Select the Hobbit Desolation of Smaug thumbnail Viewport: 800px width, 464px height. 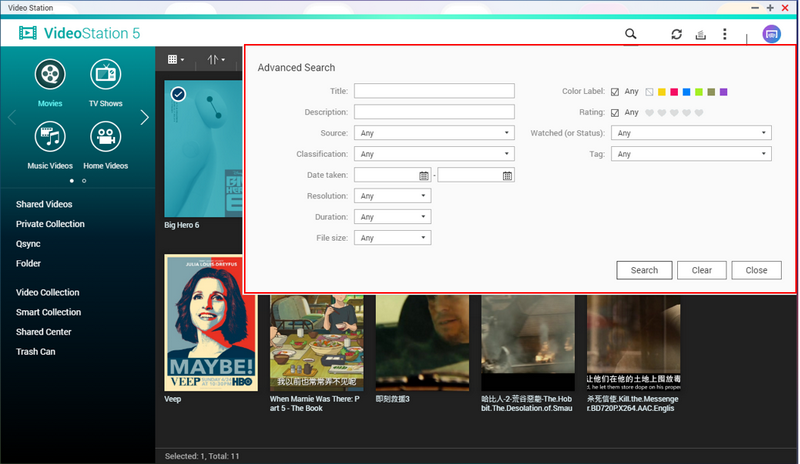click(528, 343)
